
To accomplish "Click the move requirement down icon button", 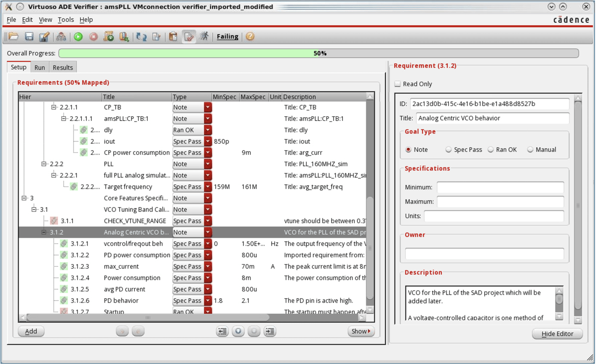I will pyautogui.click(x=254, y=332).
